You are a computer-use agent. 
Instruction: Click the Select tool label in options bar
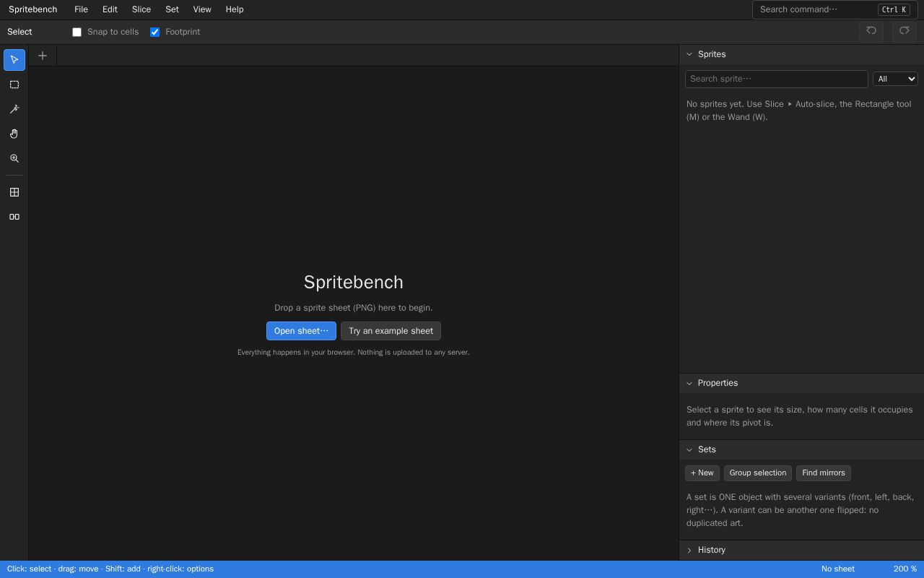pos(19,32)
